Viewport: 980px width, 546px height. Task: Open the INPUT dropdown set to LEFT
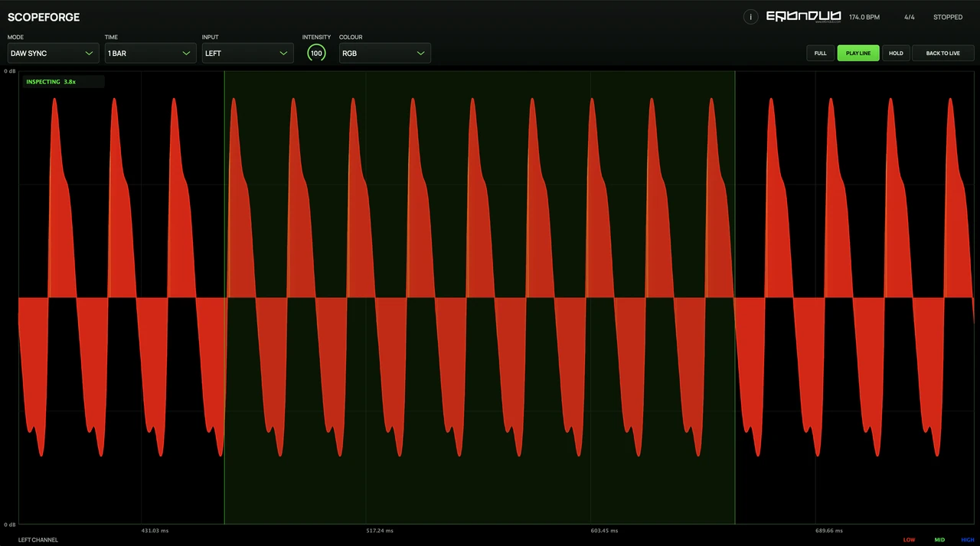[248, 54]
